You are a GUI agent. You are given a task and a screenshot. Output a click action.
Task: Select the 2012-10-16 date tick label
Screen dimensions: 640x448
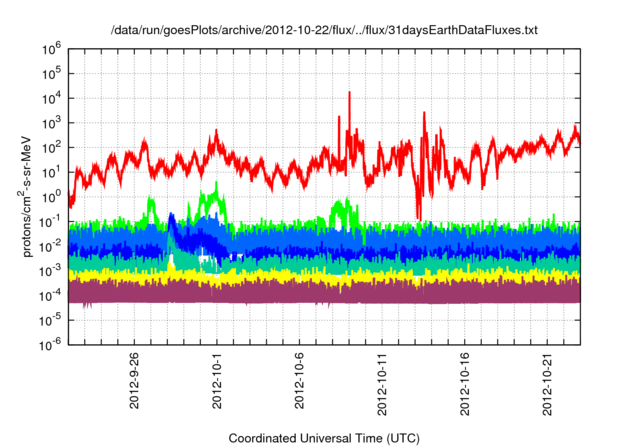click(x=466, y=378)
